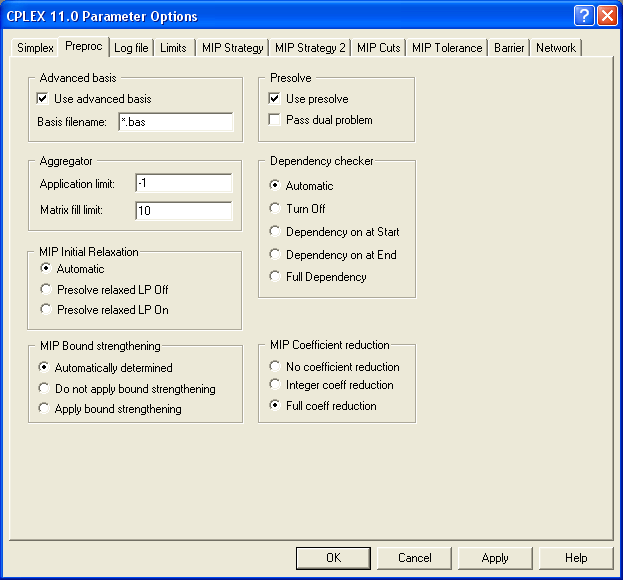Open the MIP Tolerance tab
Image resolution: width=623 pixels, height=580 pixels.
pyautogui.click(x=447, y=48)
